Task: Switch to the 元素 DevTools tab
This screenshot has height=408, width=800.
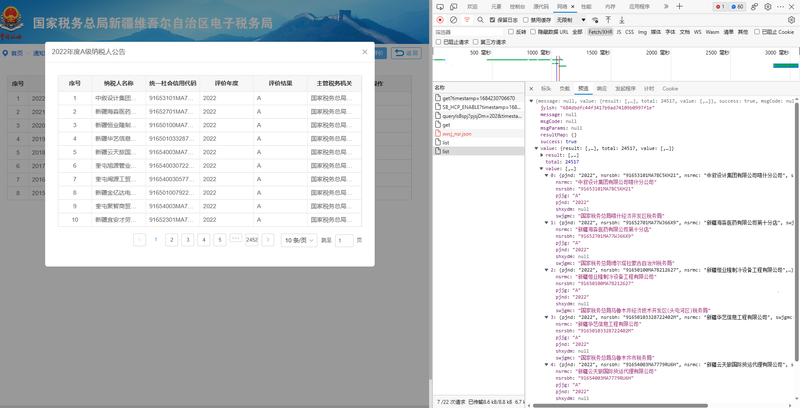Action: pyautogui.click(x=496, y=7)
